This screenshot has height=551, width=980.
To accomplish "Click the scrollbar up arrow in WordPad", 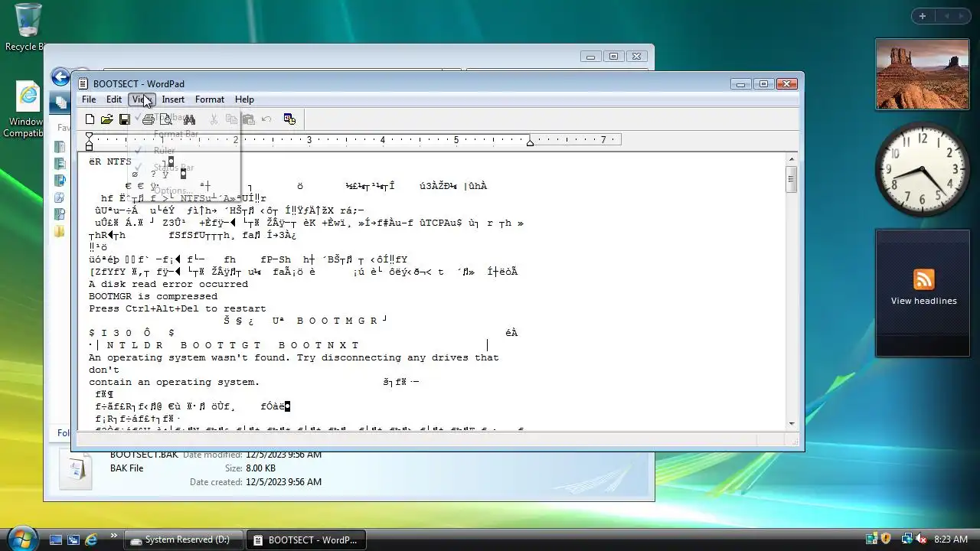I will coord(792,159).
